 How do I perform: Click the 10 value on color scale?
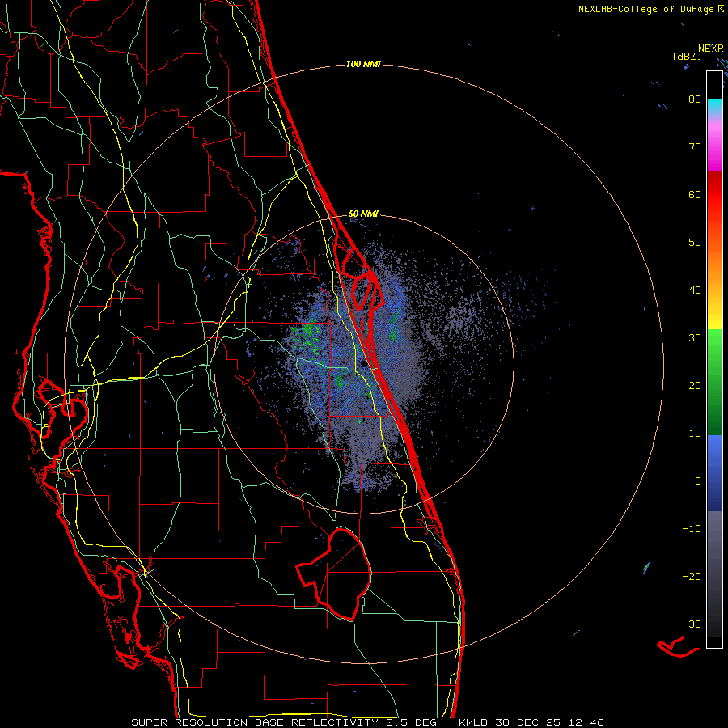pos(695,434)
